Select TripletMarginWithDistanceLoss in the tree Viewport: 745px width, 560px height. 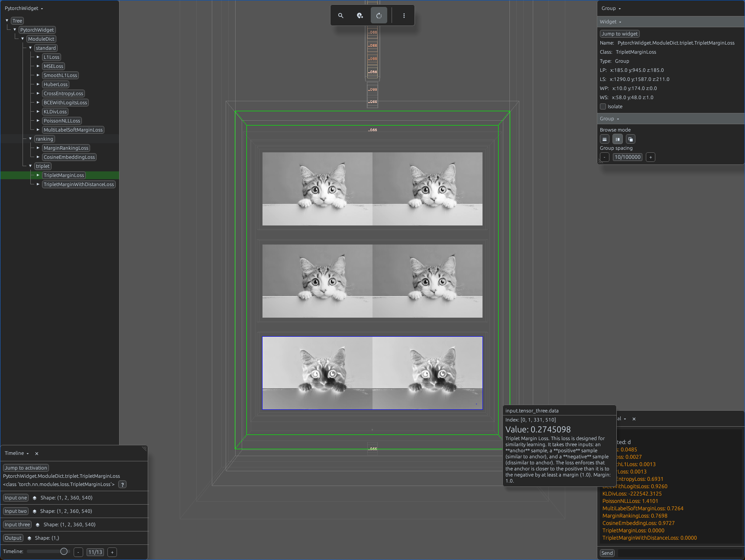79,184
